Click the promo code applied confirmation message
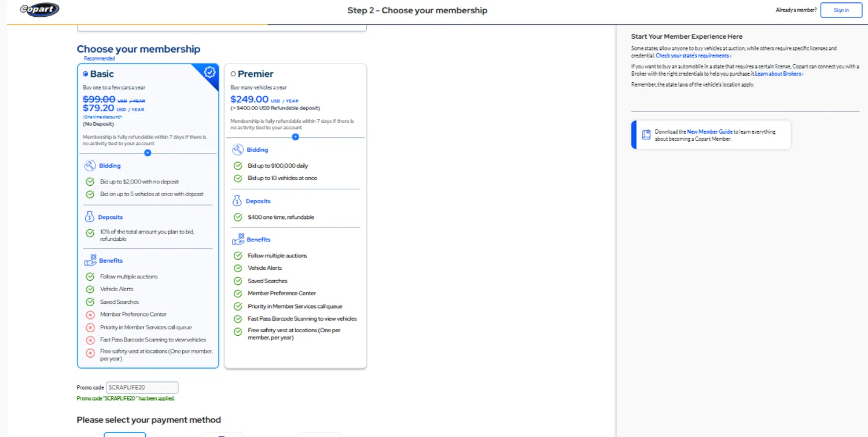Image resolution: width=868 pixels, height=437 pixels. [x=126, y=399]
